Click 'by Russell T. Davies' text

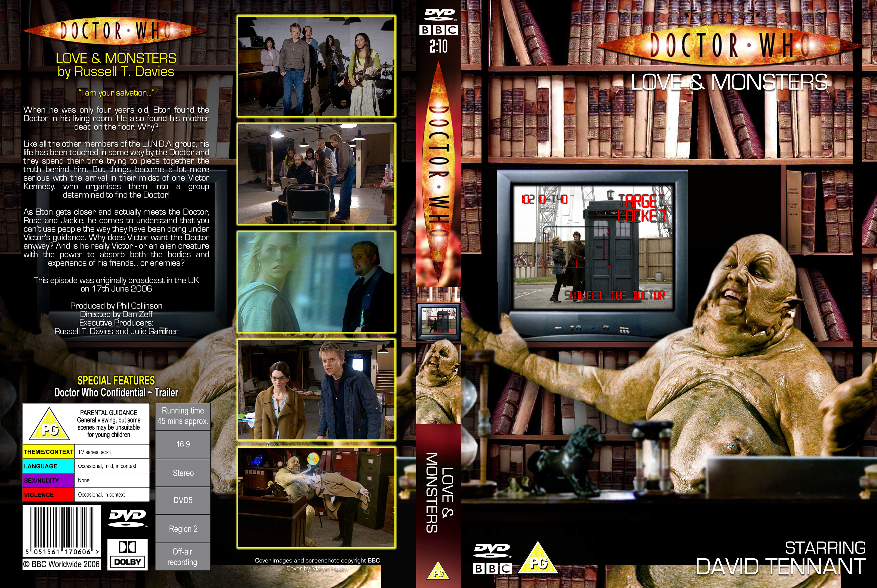(x=116, y=72)
